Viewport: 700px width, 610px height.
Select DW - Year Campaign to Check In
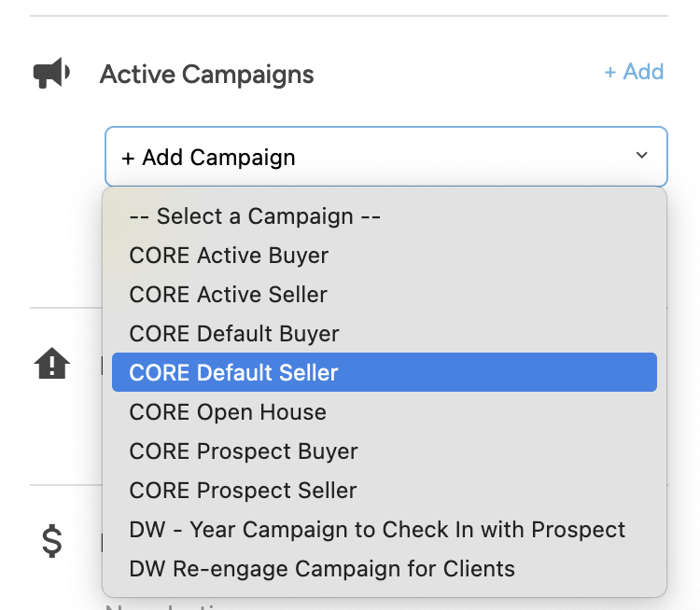tap(377, 530)
